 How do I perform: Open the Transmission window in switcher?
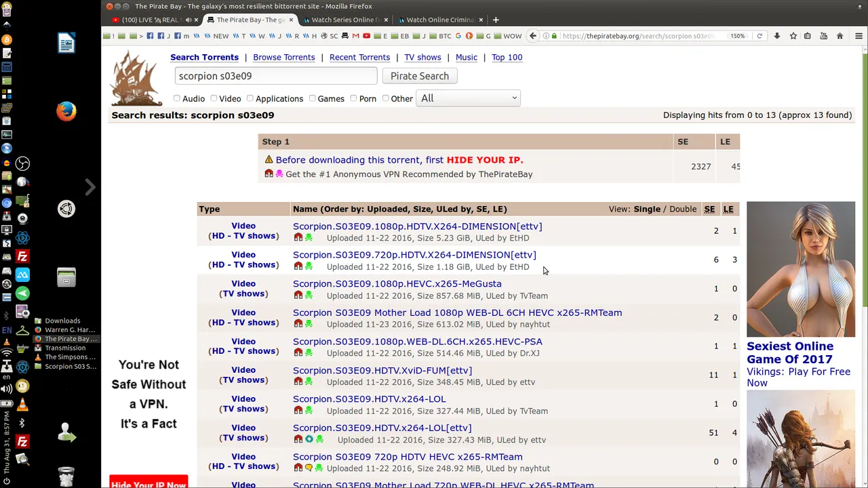[x=65, y=348]
